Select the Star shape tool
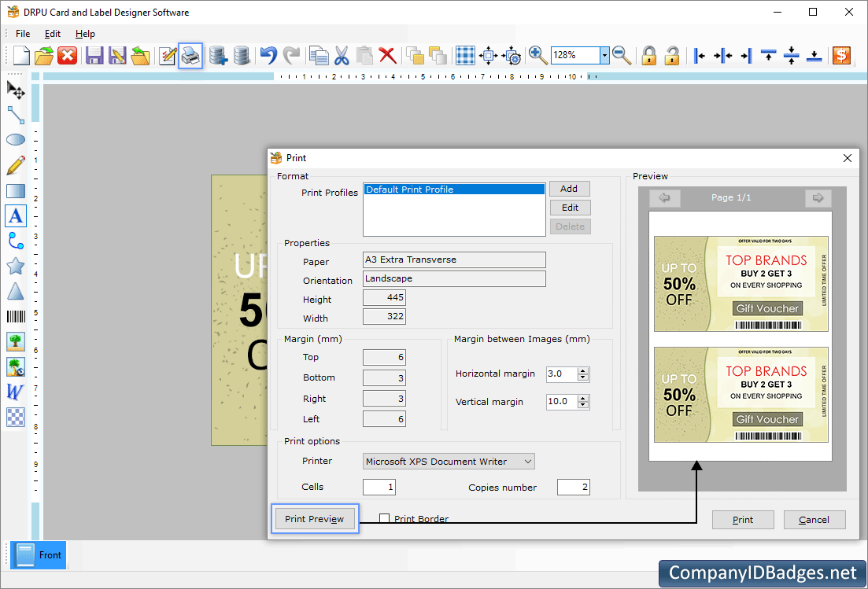This screenshot has width=868, height=589. tap(16, 266)
